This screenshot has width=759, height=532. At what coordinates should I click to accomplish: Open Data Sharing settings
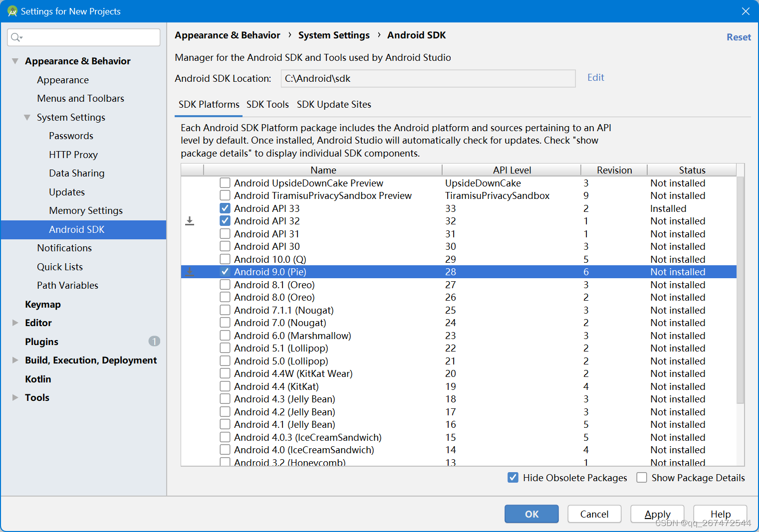(x=77, y=173)
